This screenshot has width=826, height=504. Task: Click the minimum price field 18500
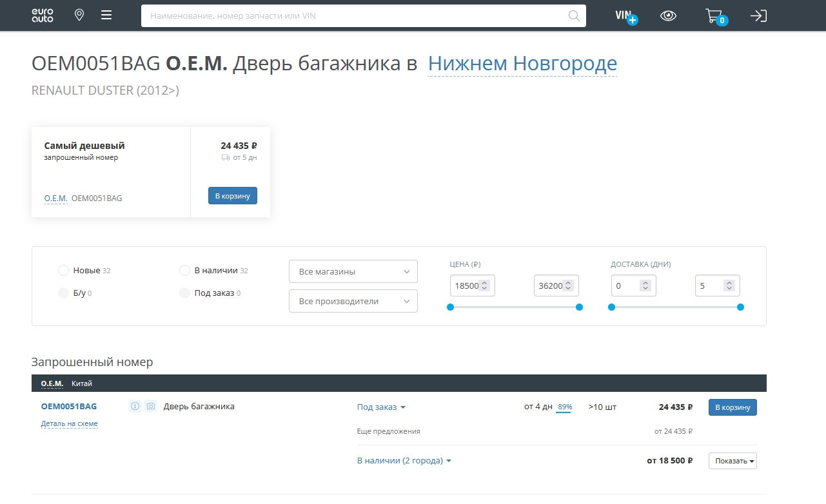click(x=473, y=286)
